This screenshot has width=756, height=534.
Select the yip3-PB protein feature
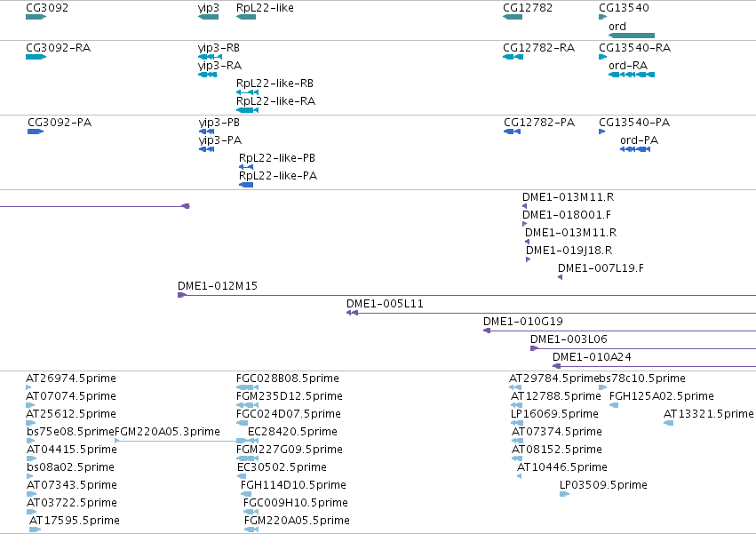point(206,132)
